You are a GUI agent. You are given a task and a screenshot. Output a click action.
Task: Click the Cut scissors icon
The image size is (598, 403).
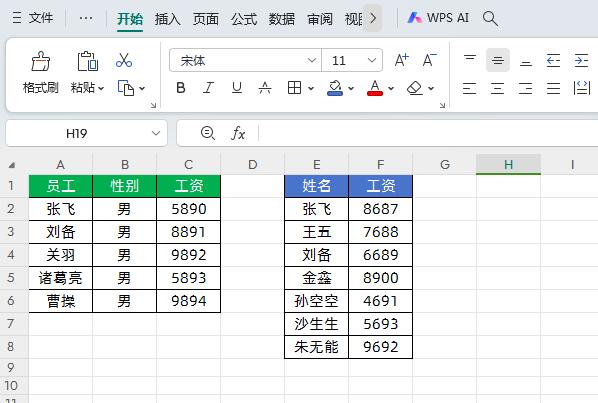click(124, 60)
